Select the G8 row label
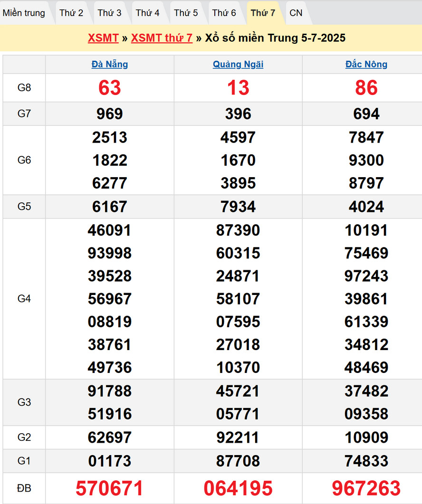Viewport: 422px width, 504px height. click(24, 88)
